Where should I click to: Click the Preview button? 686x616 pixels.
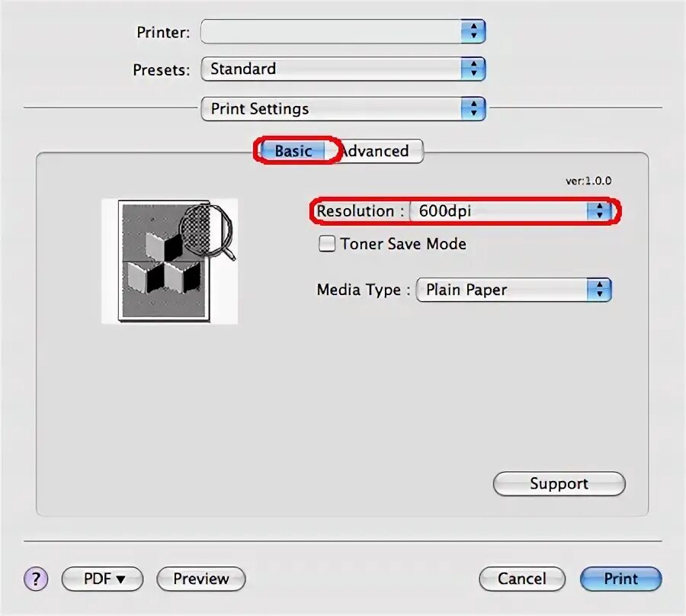pos(201,579)
